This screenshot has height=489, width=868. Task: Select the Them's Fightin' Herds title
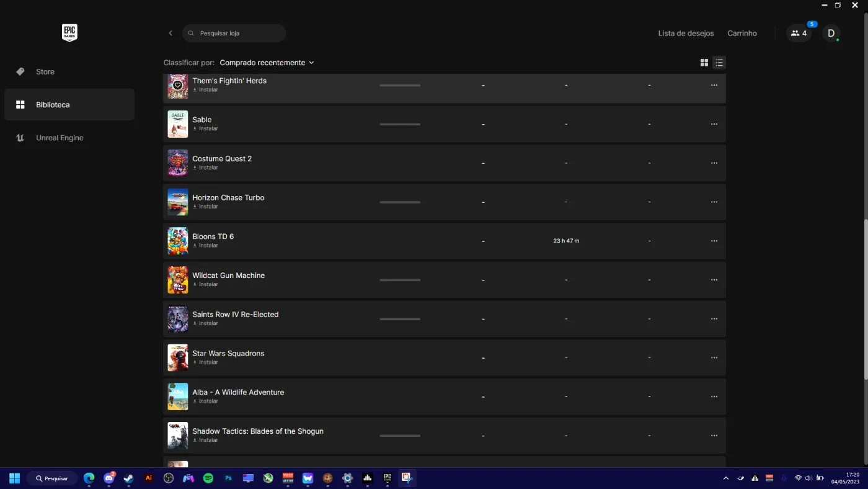pos(229,81)
